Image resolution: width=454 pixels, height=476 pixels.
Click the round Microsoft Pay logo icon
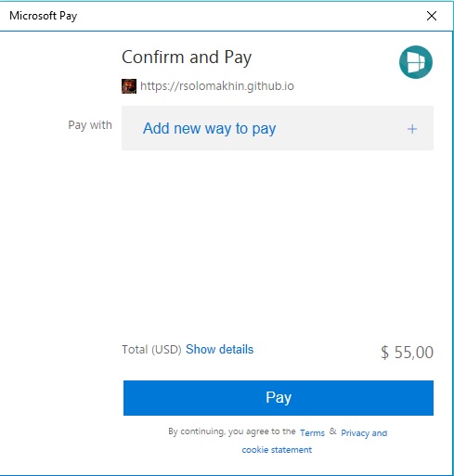[x=416, y=62]
